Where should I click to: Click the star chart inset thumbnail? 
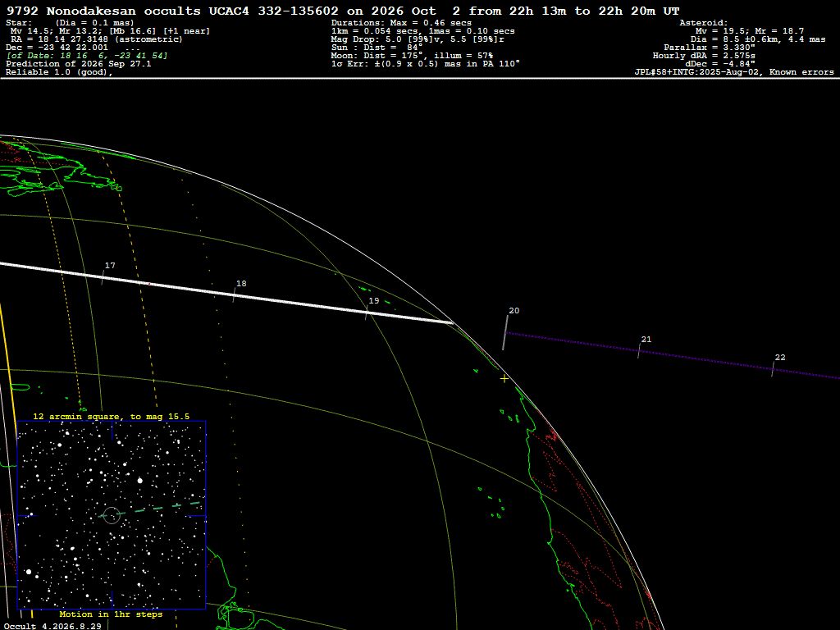point(112,515)
